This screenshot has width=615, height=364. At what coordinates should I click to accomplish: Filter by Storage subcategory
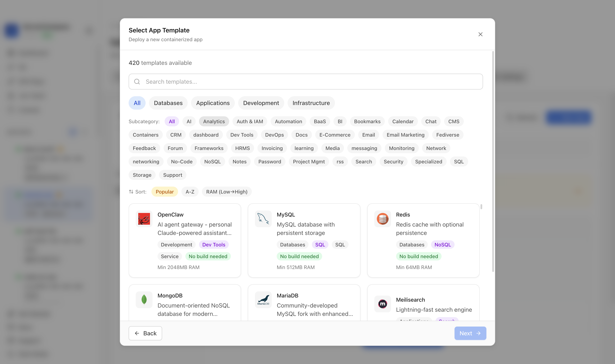[142, 175]
